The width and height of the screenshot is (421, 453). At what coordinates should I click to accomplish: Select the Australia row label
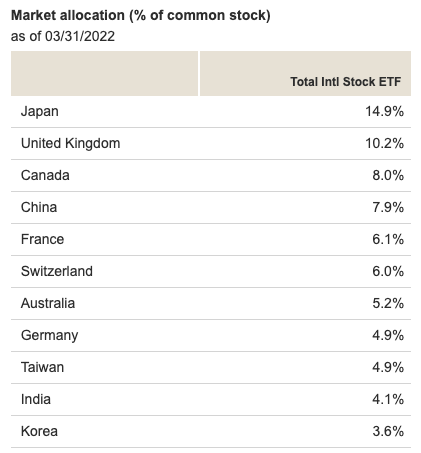[x=48, y=303]
